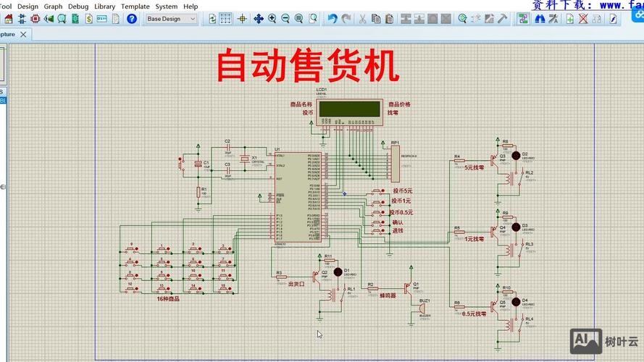Open the Library menu
This screenshot has height=362, width=644.
point(104,6)
